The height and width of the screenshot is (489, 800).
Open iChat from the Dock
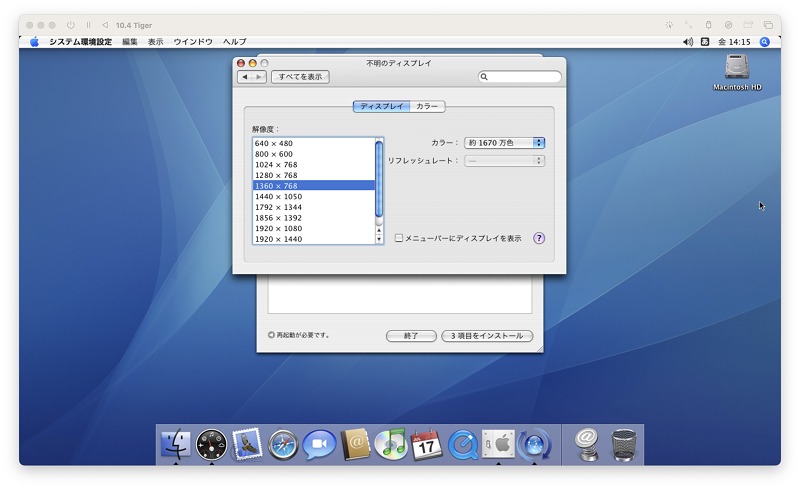pos(319,444)
